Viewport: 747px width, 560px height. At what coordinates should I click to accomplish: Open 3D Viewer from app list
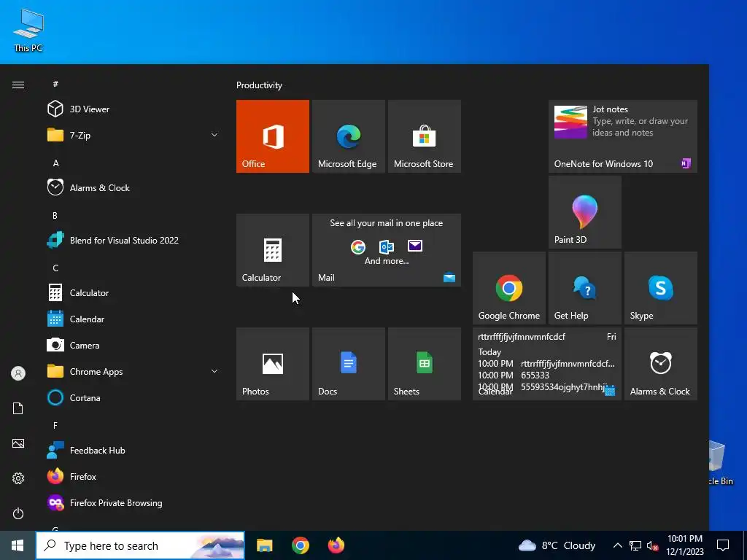click(x=133, y=109)
